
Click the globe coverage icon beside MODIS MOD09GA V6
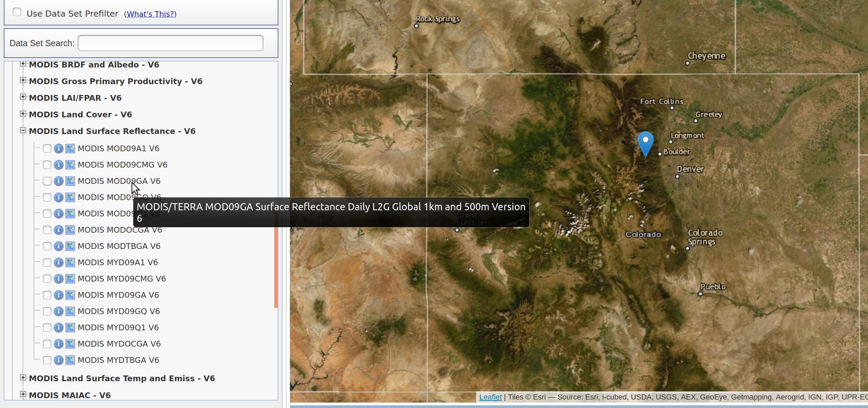click(70, 181)
